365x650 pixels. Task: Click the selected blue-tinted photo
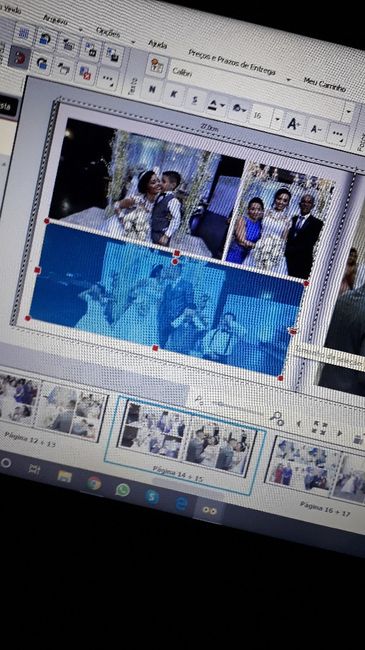[166, 298]
